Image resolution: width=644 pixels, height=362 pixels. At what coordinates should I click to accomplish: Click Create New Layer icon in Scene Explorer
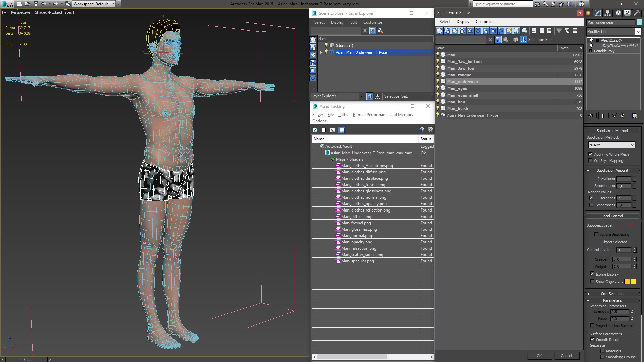[x=380, y=31]
